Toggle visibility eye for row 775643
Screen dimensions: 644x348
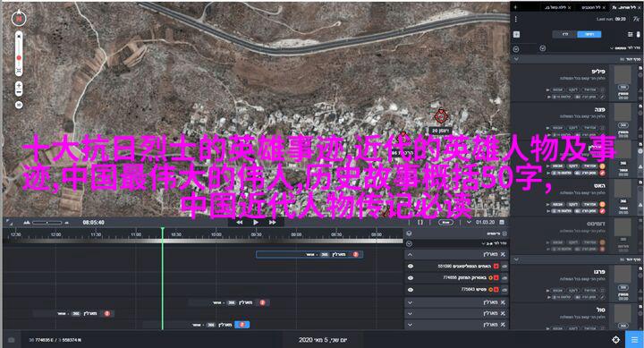pyautogui.click(x=411, y=290)
